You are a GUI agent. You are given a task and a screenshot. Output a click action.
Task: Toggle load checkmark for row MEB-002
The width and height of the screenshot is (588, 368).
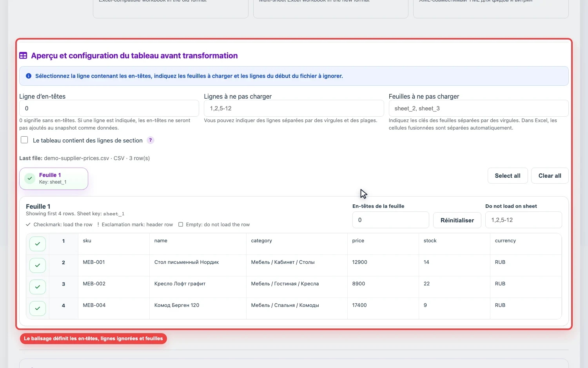point(38,287)
